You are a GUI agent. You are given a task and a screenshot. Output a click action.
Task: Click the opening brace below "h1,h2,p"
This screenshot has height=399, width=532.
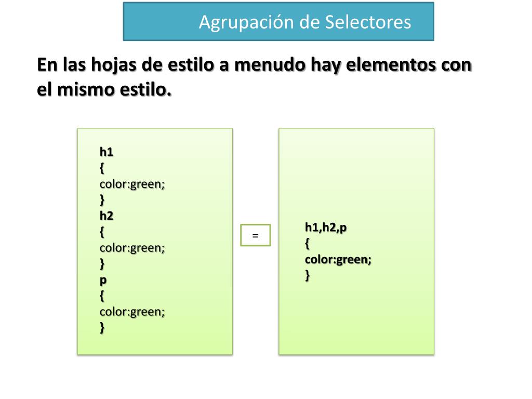point(307,243)
